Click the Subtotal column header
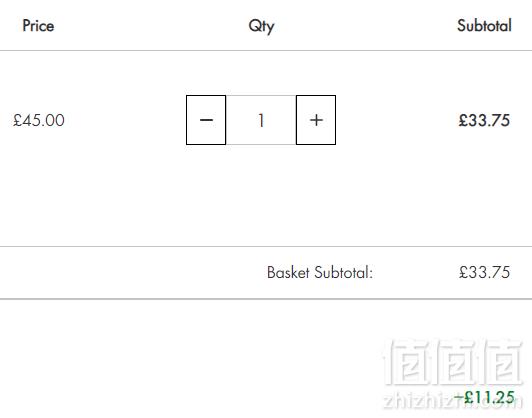The width and height of the screenshot is (532, 418). click(484, 26)
